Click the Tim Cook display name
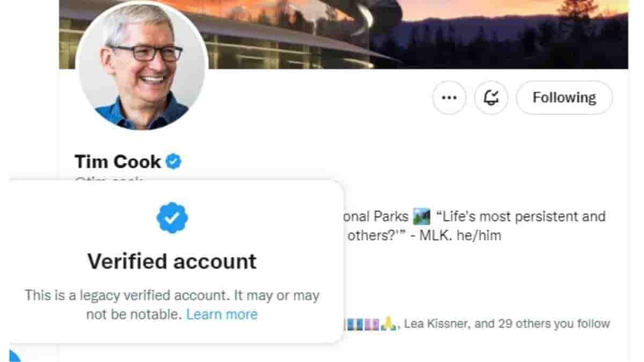This screenshot has height=362, width=644. tap(118, 161)
